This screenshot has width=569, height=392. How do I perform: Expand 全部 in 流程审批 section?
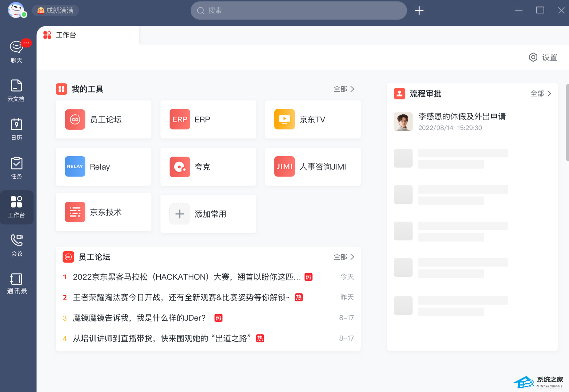point(541,94)
